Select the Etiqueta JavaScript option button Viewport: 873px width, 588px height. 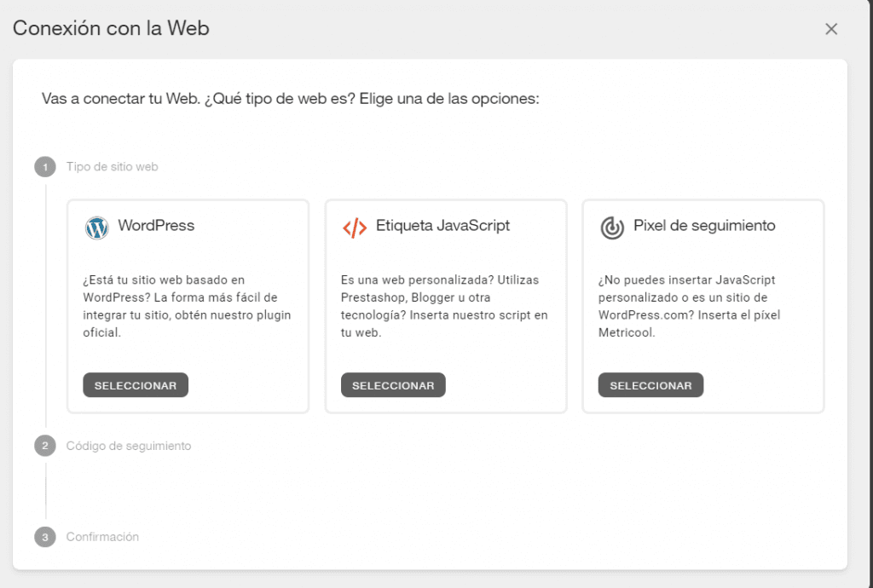(393, 385)
